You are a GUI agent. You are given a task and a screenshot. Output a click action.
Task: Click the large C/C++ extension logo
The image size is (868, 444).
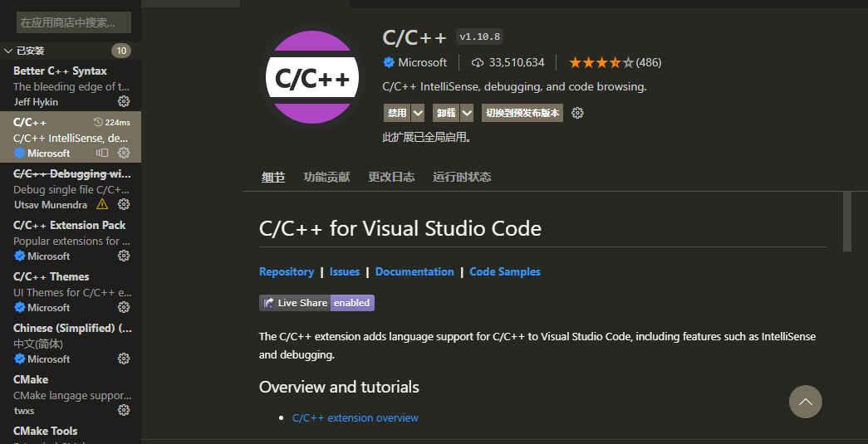tap(312, 78)
